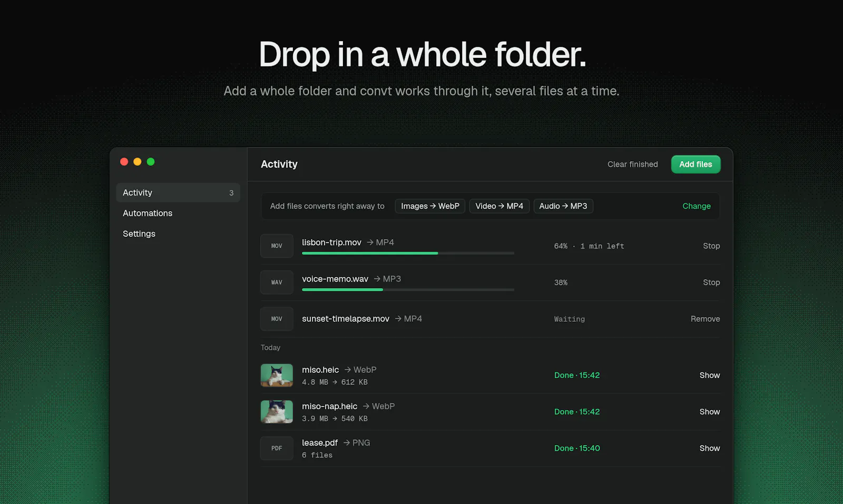843x504 pixels.
Task: Click the "Waiting" status text
Action: click(x=570, y=319)
